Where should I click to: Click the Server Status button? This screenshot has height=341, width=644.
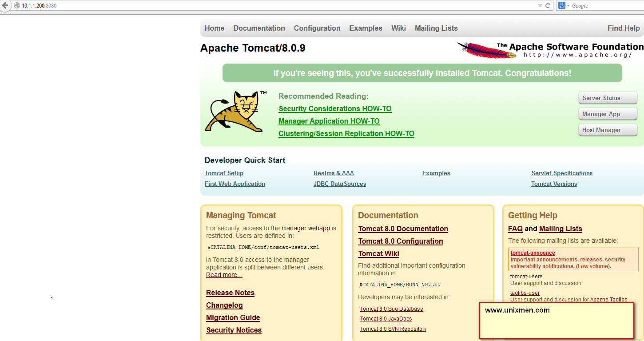pos(608,98)
